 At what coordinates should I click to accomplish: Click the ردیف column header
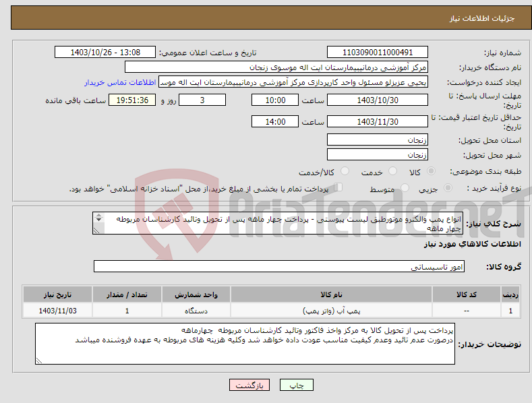click(x=510, y=294)
